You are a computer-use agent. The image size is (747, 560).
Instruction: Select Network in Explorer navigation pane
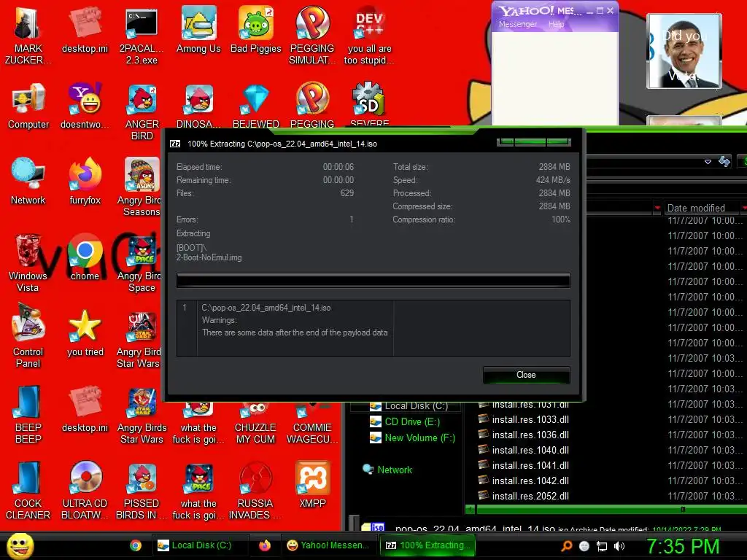387,470
